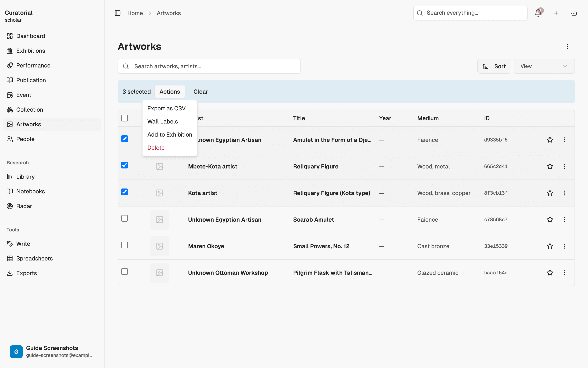
Task: Check the Scarab Amulet row
Action: pyautogui.click(x=124, y=218)
